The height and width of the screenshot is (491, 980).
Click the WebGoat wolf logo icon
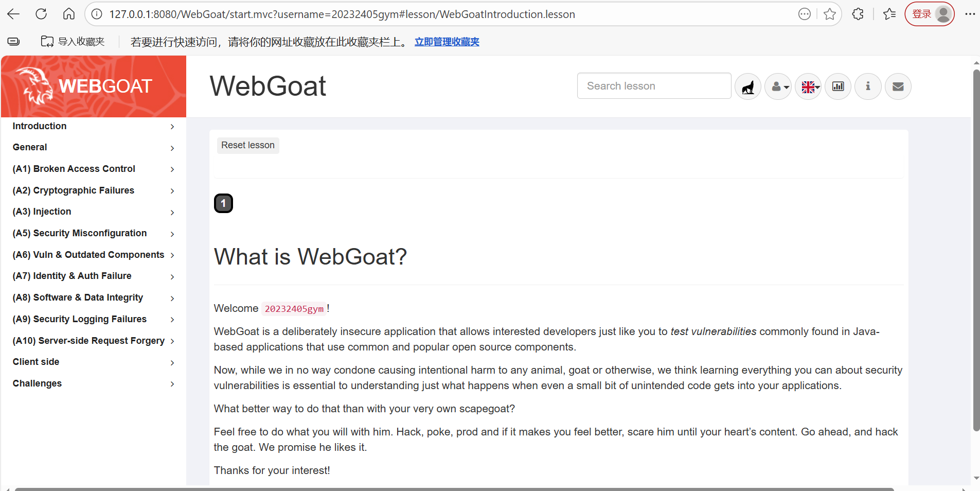747,86
